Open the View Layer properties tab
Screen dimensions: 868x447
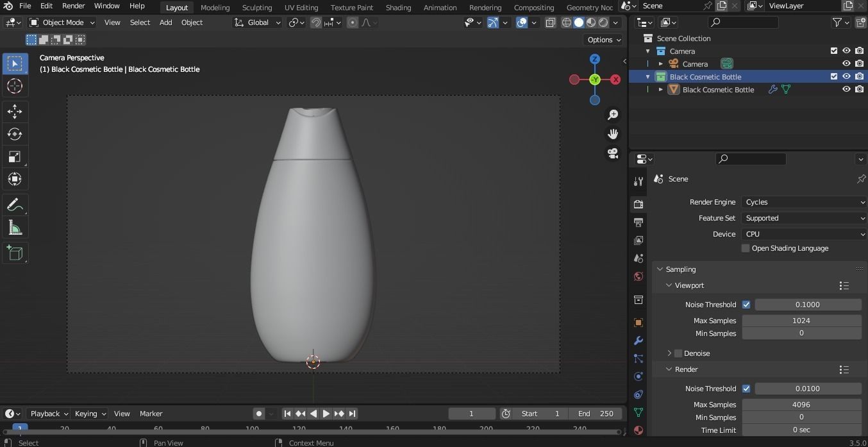pos(638,240)
